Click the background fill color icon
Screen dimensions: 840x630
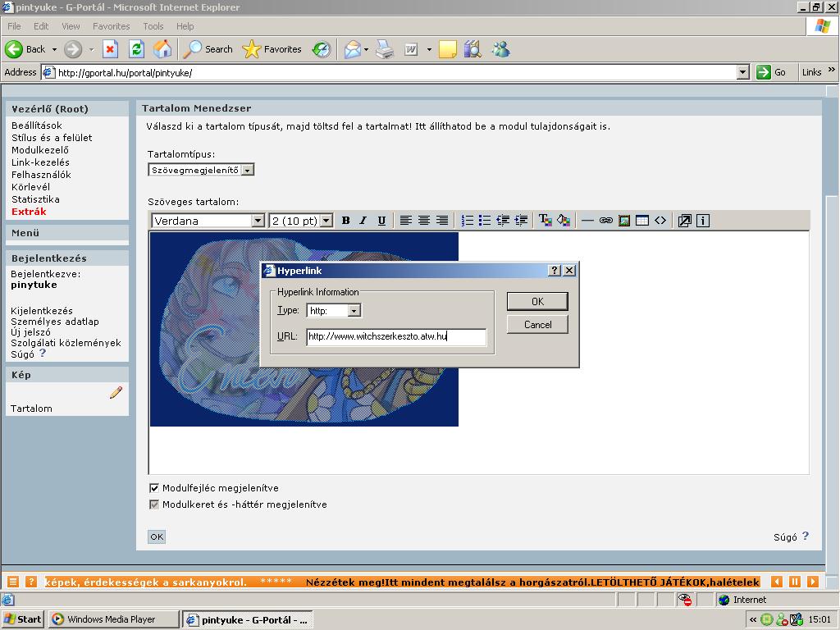pyautogui.click(x=564, y=221)
